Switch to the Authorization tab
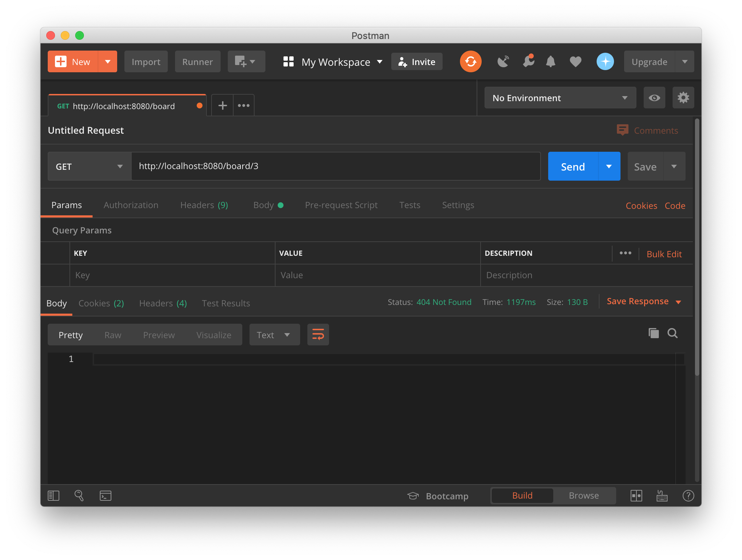 pyautogui.click(x=131, y=205)
